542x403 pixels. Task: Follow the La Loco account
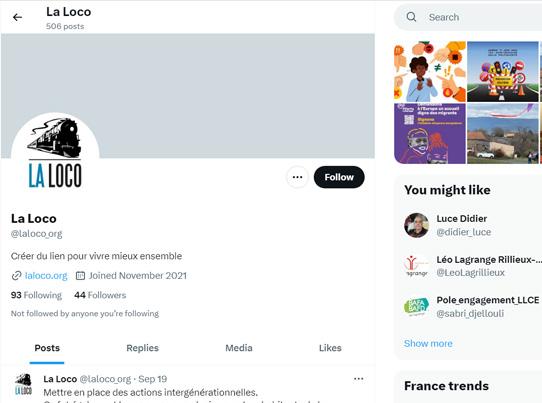pos(339,177)
